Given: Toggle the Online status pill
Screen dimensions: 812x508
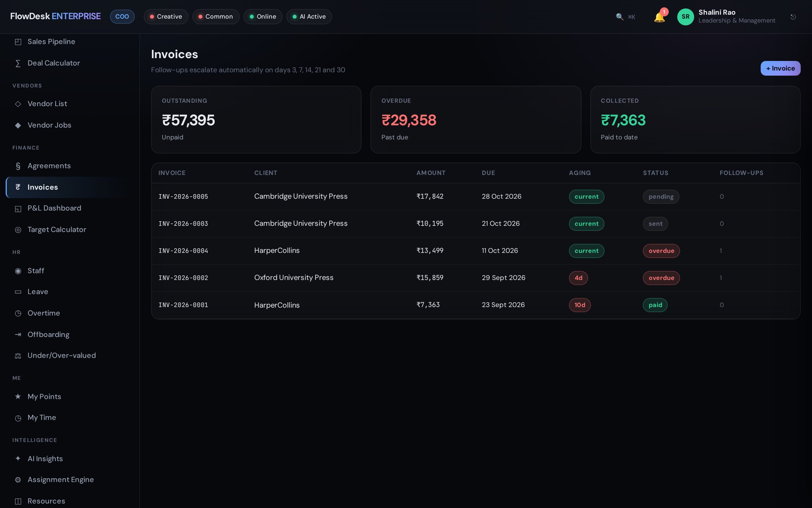Looking at the screenshot, I should click(x=263, y=17).
